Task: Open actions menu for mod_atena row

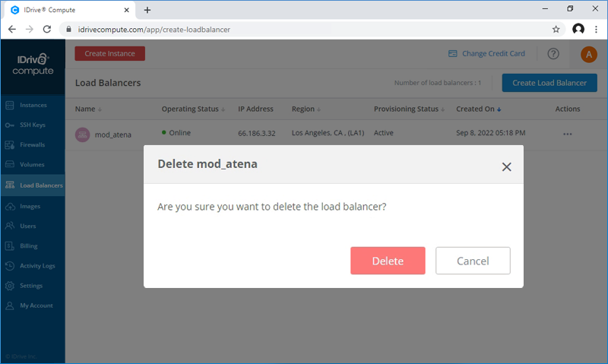Action: [x=567, y=134]
